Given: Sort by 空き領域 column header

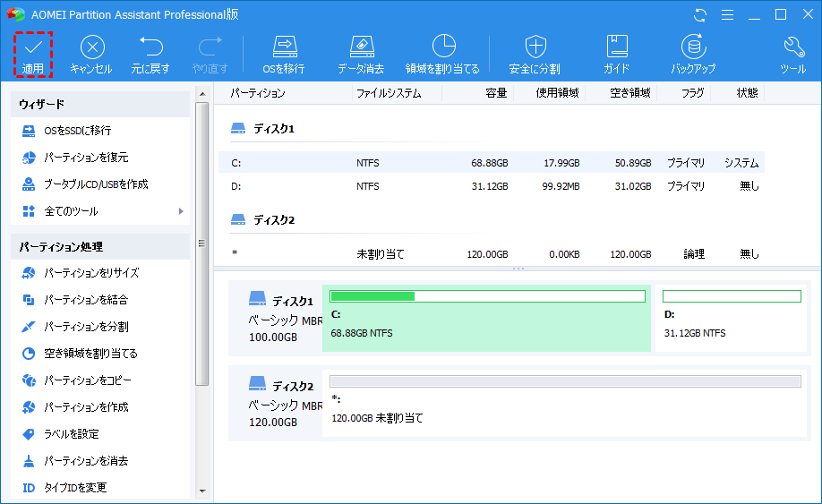Looking at the screenshot, I should click(x=630, y=93).
